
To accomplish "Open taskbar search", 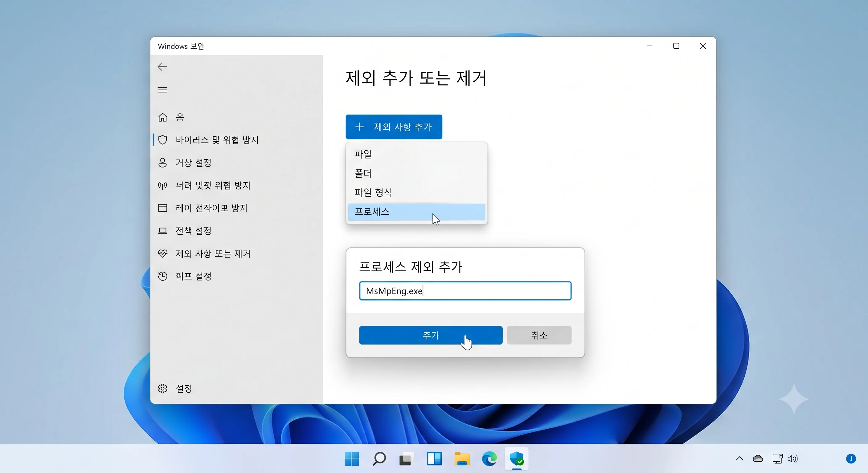I will tap(379, 459).
